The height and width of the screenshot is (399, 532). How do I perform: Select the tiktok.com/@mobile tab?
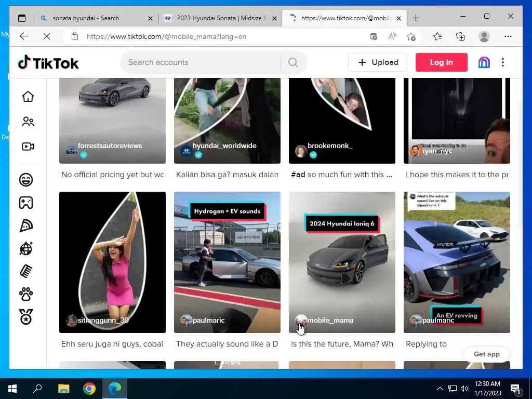click(343, 18)
